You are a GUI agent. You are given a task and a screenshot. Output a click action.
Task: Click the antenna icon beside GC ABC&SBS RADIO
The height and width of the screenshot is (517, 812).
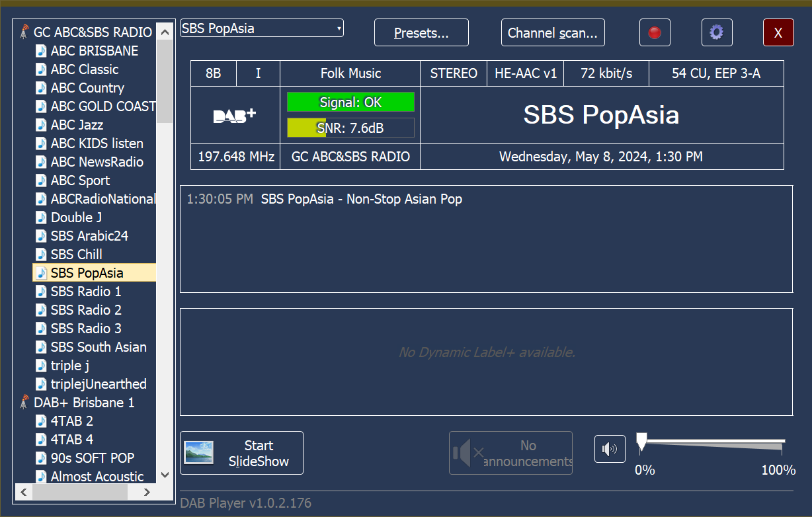point(24,32)
